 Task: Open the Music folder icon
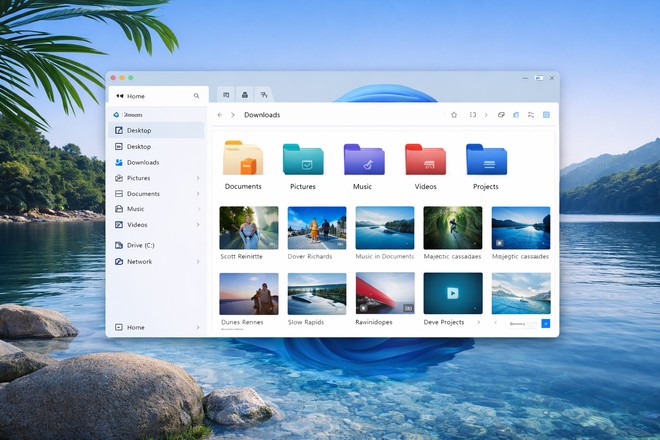(363, 161)
